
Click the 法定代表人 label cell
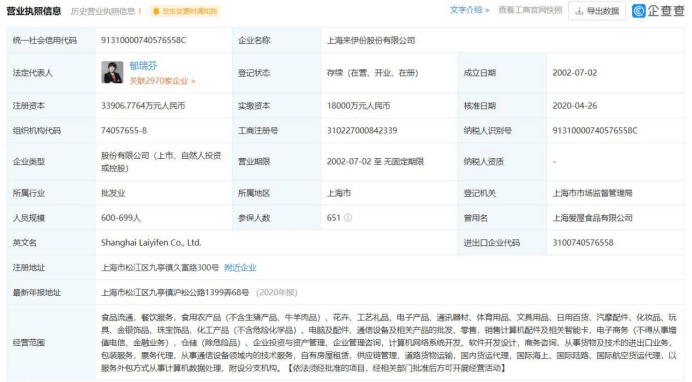(51, 73)
